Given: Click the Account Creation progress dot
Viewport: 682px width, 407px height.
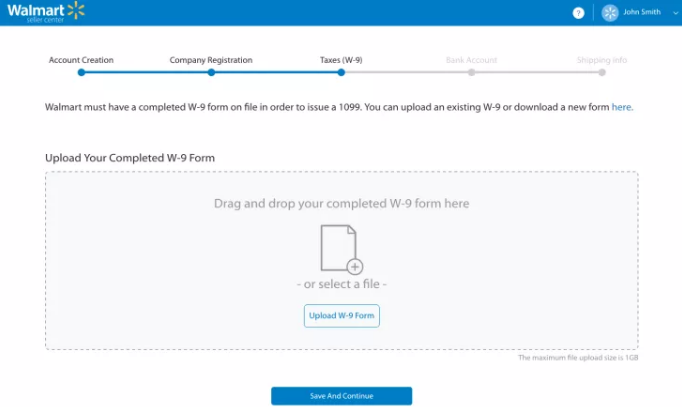Looking at the screenshot, I should tap(81, 73).
